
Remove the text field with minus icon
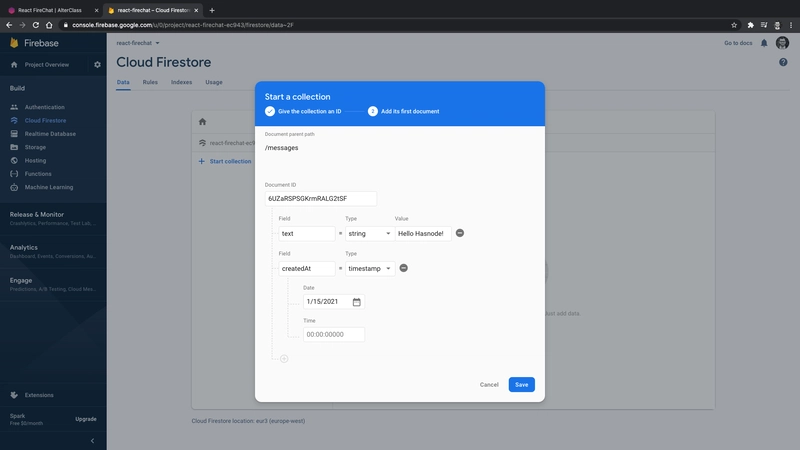click(x=460, y=233)
